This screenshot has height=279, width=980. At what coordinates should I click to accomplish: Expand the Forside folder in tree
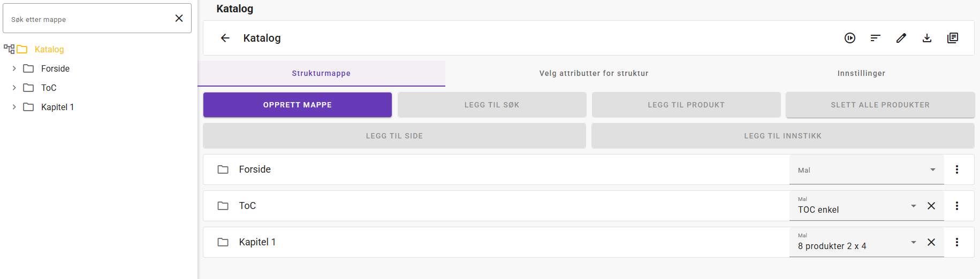coord(14,68)
